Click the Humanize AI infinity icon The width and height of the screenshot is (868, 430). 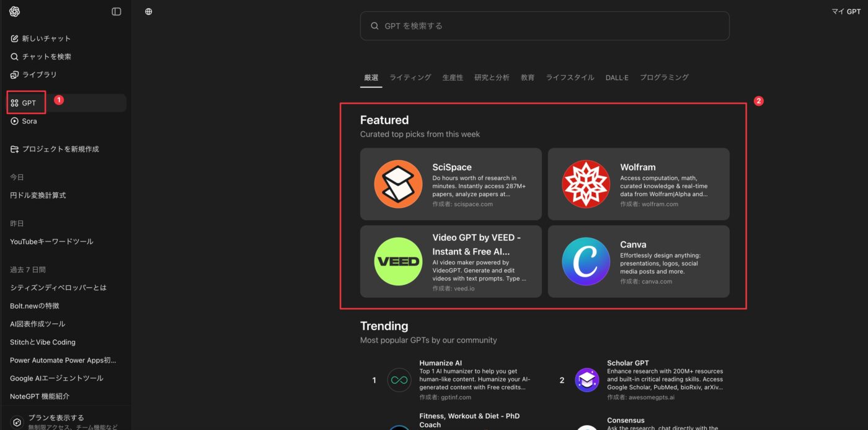pos(399,380)
